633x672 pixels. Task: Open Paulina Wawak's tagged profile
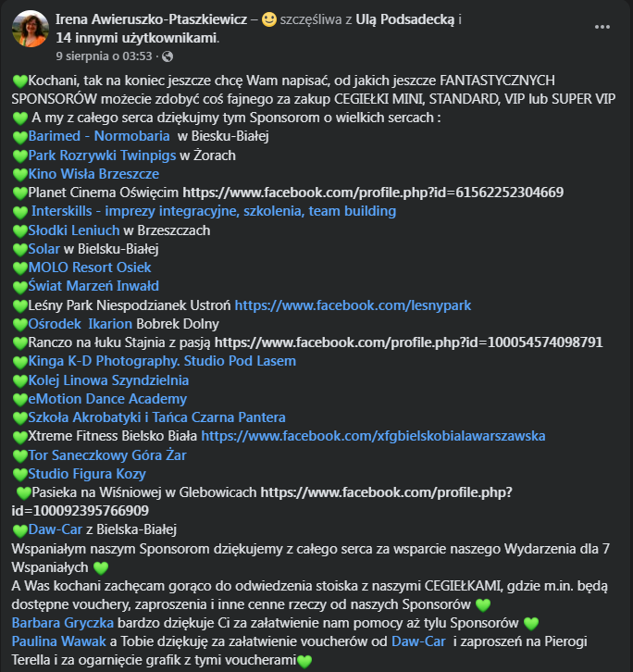[x=58, y=641]
